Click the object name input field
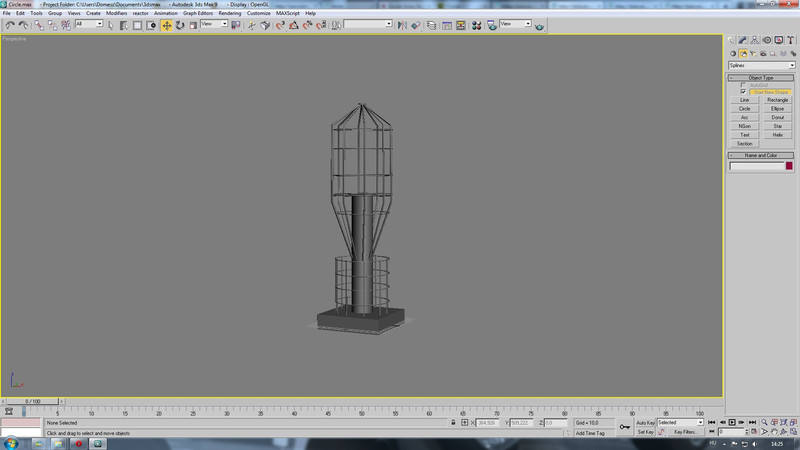800x450 pixels. click(x=756, y=166)
